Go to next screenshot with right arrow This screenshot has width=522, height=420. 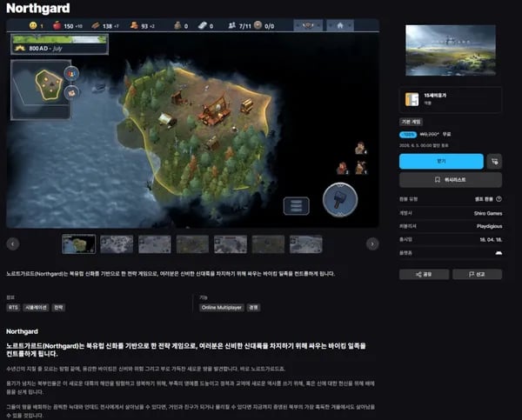[372, 244]
